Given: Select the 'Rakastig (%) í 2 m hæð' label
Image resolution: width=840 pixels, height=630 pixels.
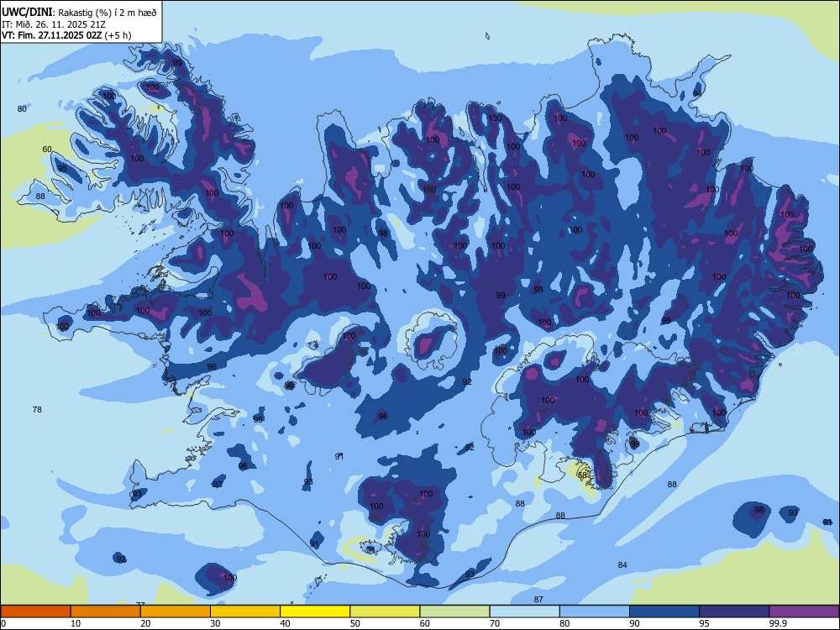Looking at the screenshot, I should (108, 13).
